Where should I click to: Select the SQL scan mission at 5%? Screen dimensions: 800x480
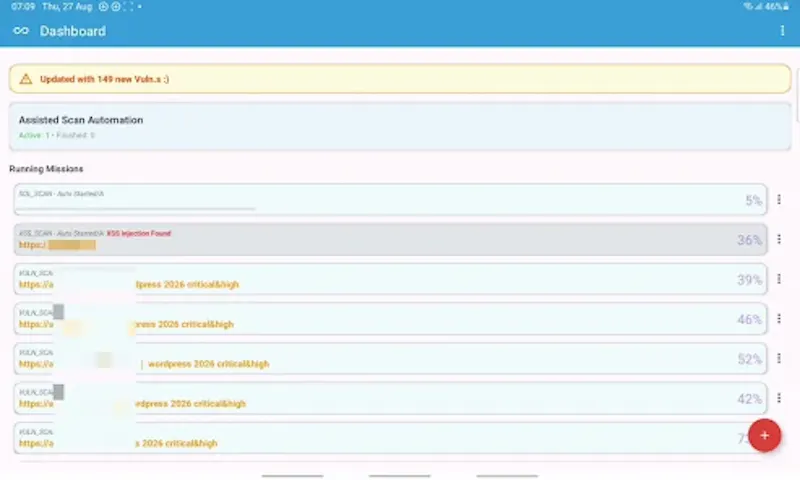(x=390, y=199)
